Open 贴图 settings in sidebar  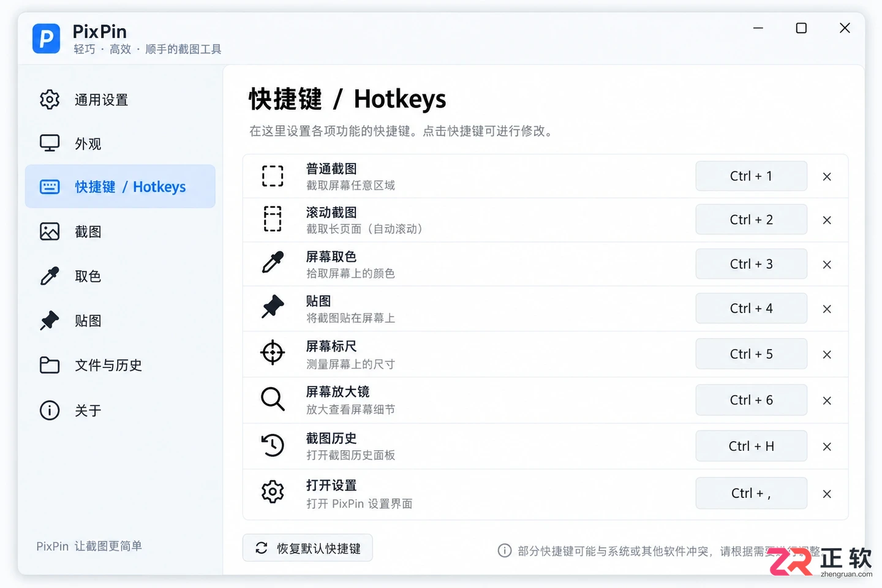[x=120, y=320]
